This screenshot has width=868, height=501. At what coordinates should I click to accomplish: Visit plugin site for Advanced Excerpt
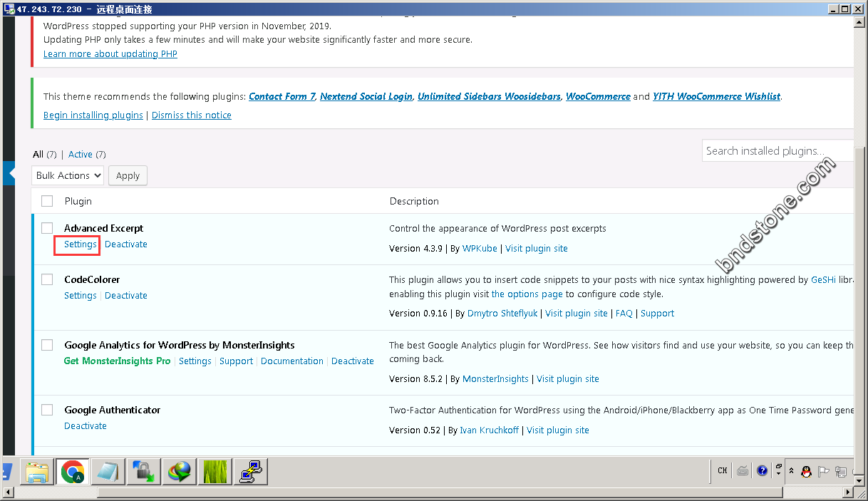[x=537, y=248]
